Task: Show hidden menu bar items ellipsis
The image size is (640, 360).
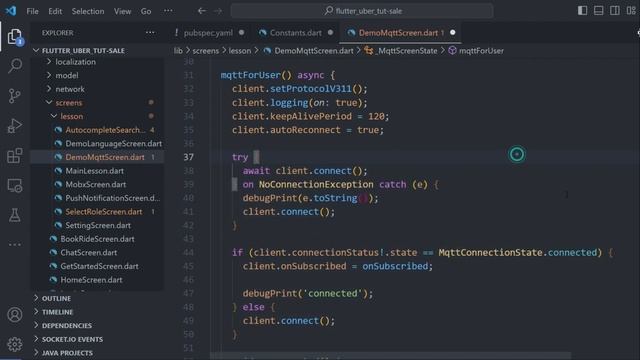Action: point(168,11)
